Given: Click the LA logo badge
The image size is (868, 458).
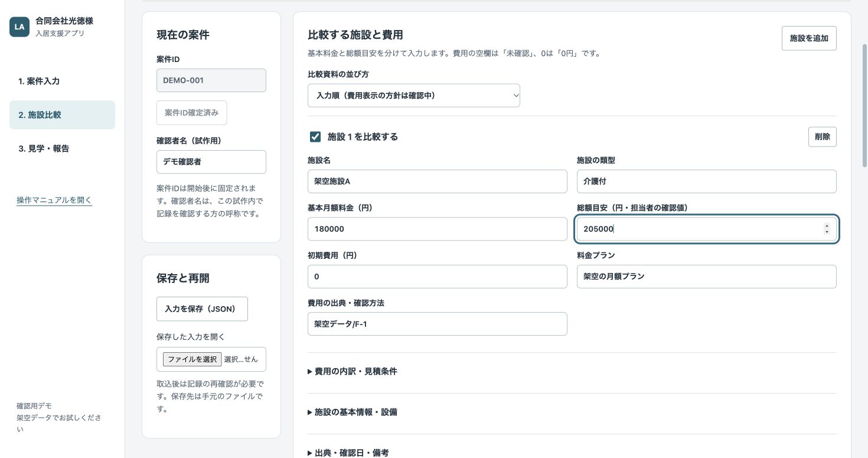Looking at the screenshot, I should [x=19, y=27].
